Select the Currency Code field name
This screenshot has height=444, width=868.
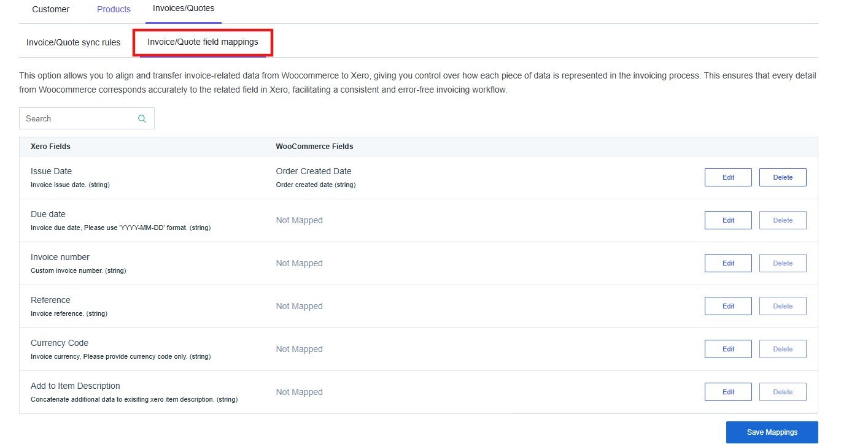point(60,343)
